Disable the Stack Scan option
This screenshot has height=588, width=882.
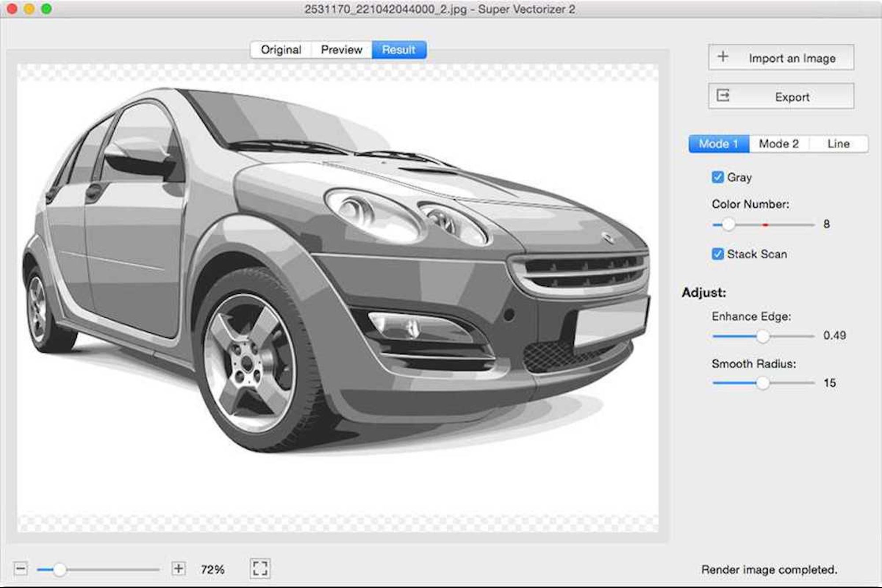coord(717,254)
